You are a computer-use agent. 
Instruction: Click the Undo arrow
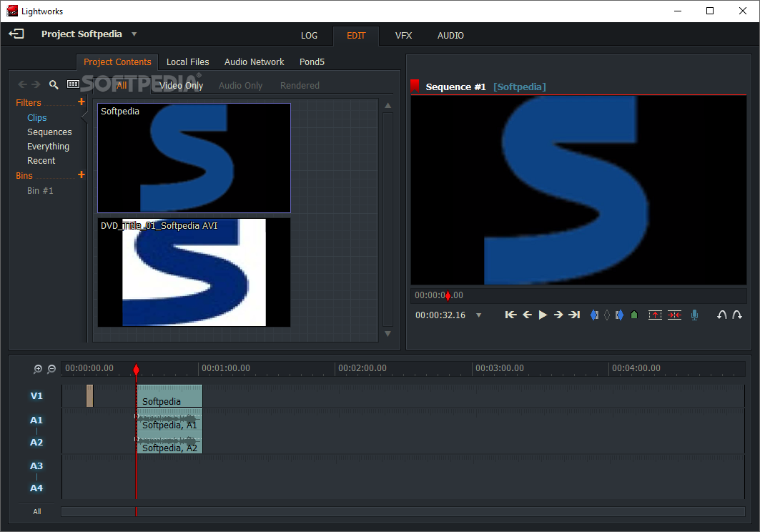coord(721,315)
